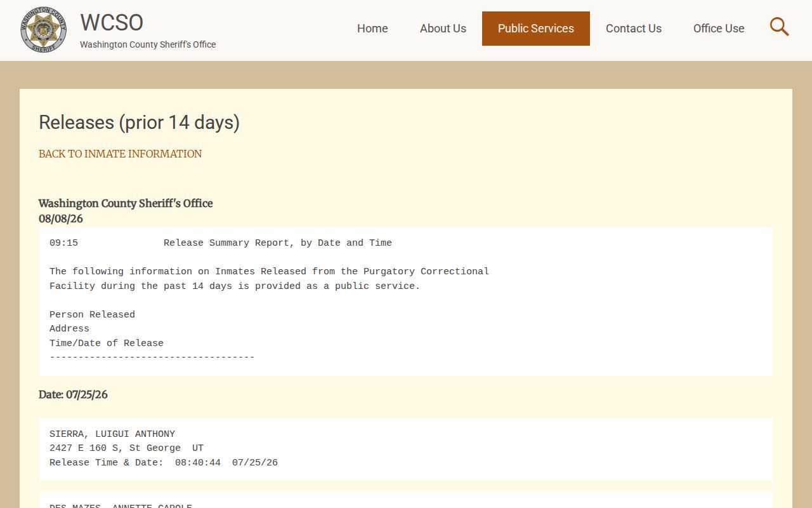Follow the Back to Inmate Information link
Viewport: 812px width, 508px height.
[120, 154]
